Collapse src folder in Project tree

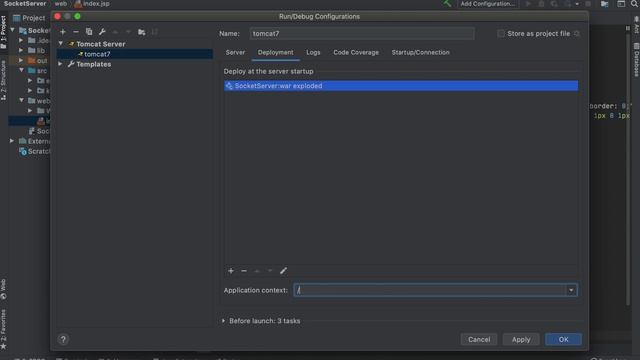coord(22,70)
